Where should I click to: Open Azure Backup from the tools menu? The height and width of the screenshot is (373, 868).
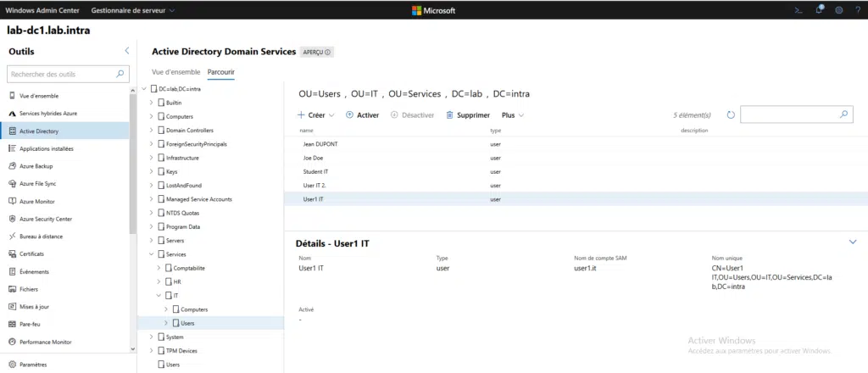64,166
